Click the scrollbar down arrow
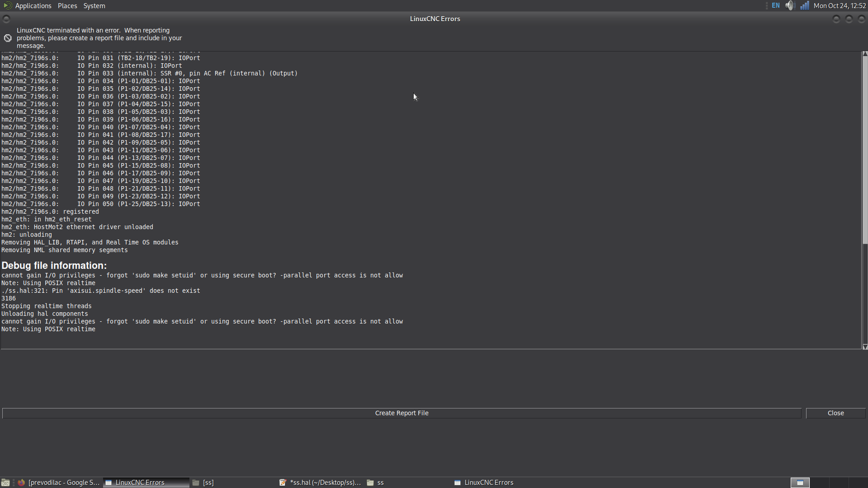 (865, 347)
